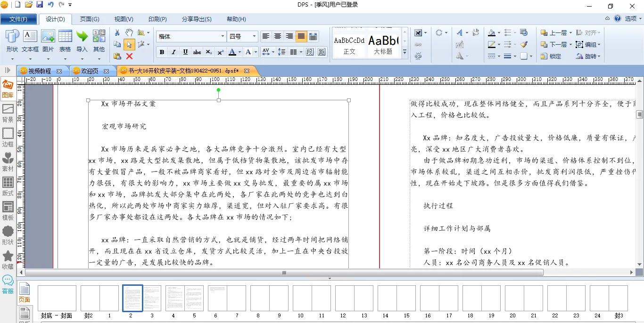Toggle bold formatting

(162, 52)
